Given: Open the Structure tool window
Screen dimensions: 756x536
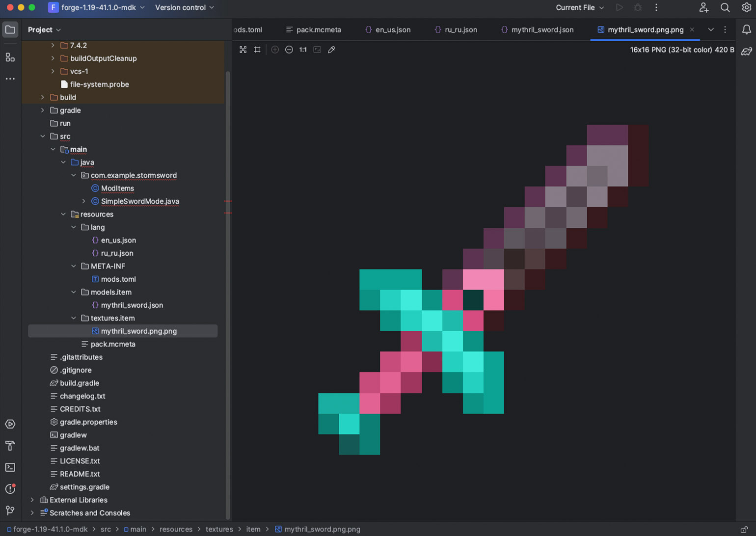Looking at the screenshot, I should coord(10,57).
